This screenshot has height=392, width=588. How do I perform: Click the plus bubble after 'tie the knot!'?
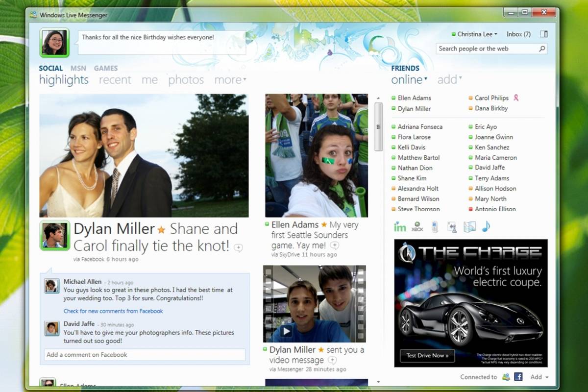238,248
